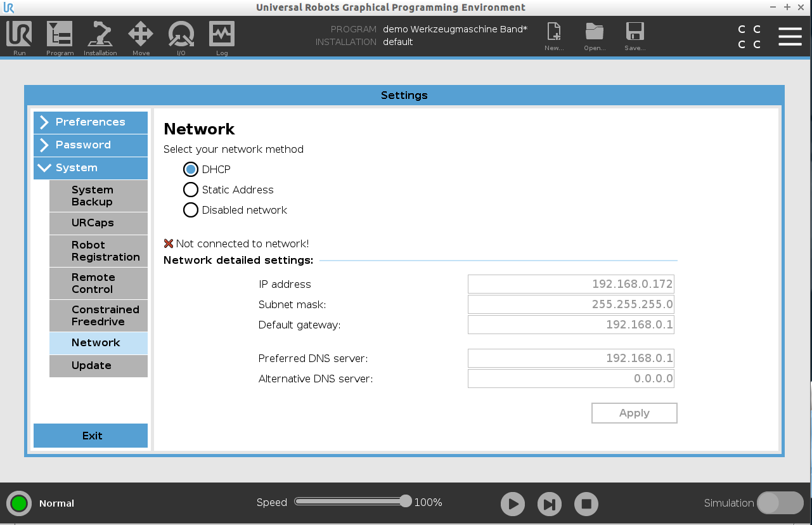Select the Disabled network option
The image size is (812, 525).
pos(191,210)
